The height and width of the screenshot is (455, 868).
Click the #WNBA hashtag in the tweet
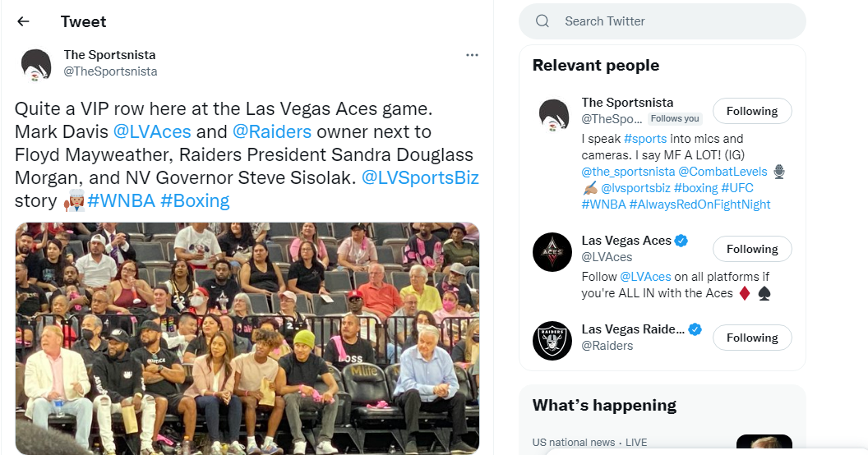pos(121,200)
